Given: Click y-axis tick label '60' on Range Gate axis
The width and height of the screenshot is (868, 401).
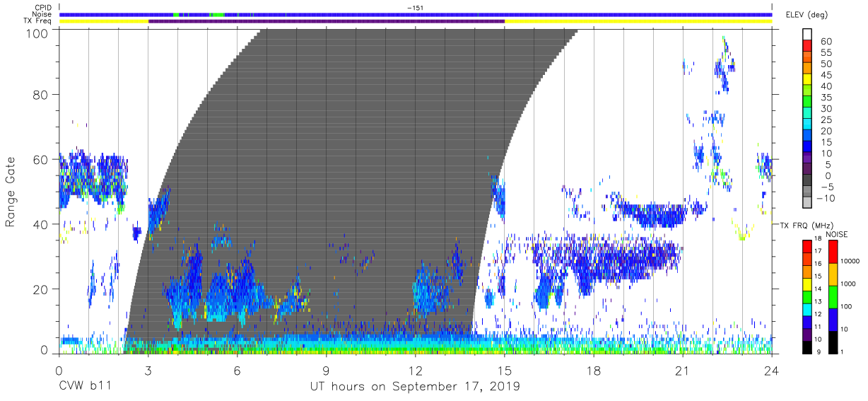Looking at the screenshot, I should coord(41,159).
